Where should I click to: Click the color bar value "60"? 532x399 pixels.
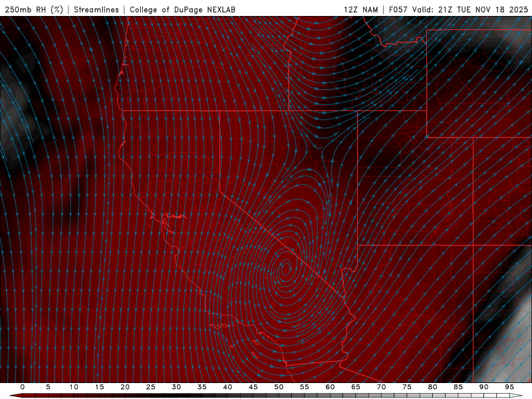330,387
